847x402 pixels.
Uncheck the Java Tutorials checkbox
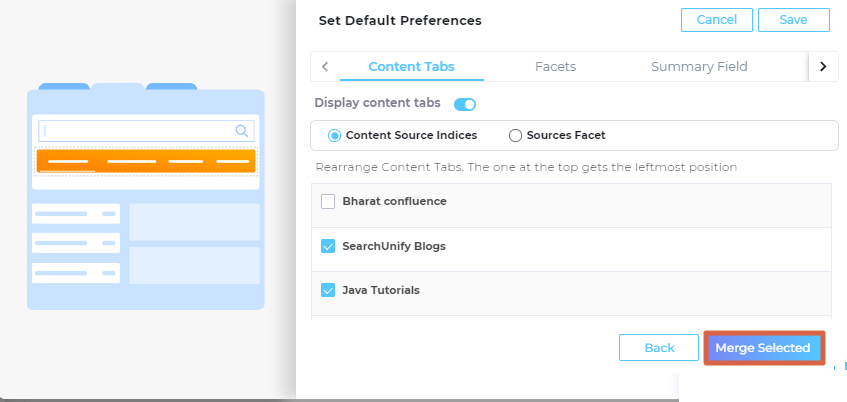point(328,290)
